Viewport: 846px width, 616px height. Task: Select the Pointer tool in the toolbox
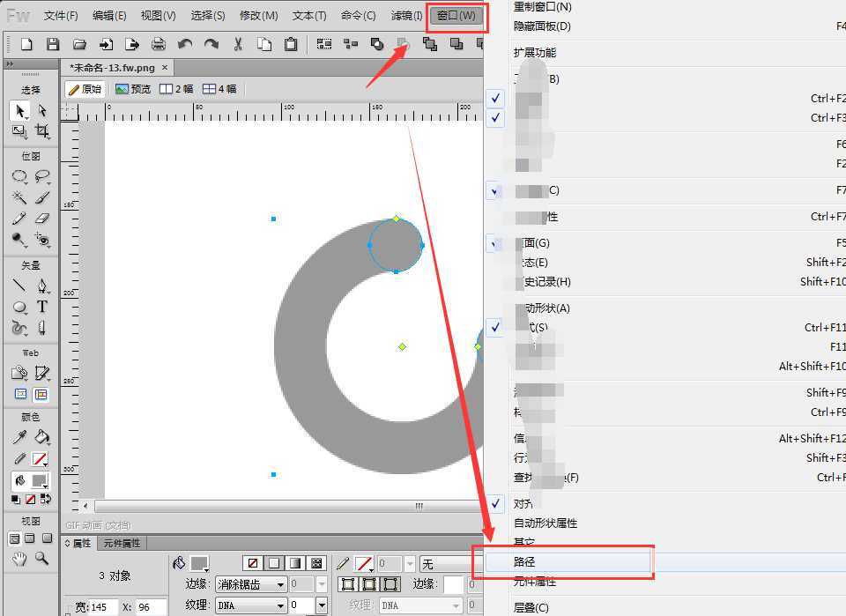tap(19, 110)
